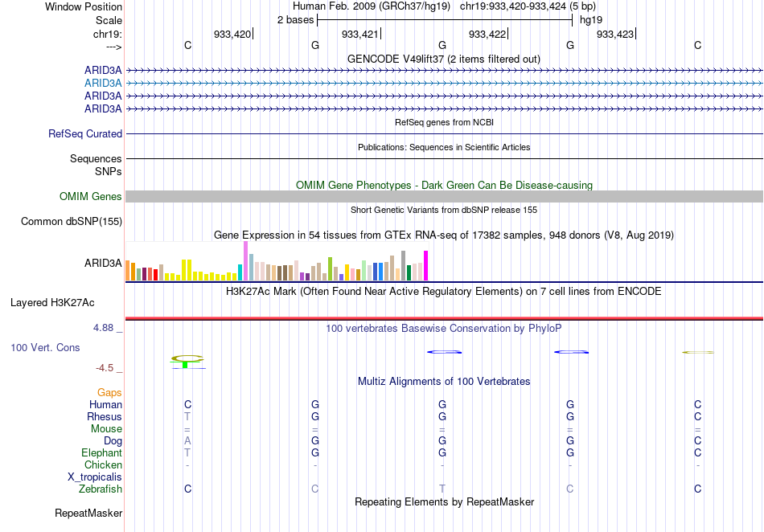
Task: Click the RefSeq genes from NCBI title
Action: pyautogui.click(x=444, y=122)
